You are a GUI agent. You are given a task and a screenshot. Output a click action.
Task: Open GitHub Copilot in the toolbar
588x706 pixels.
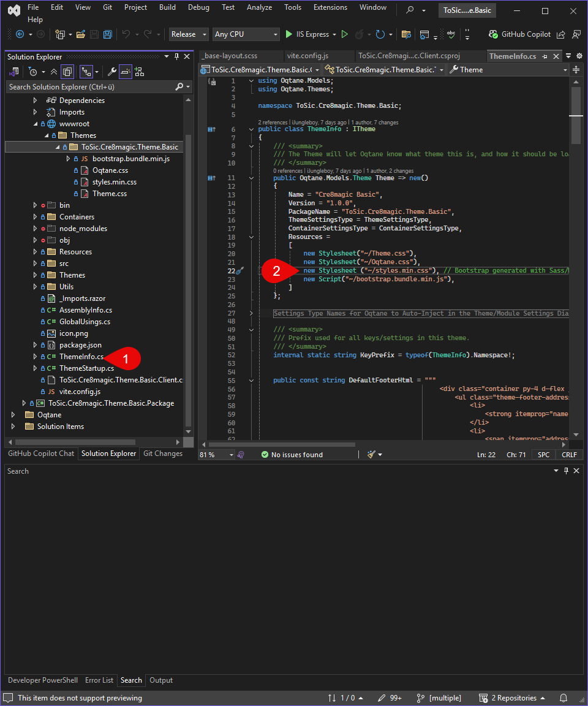point(519,34)
